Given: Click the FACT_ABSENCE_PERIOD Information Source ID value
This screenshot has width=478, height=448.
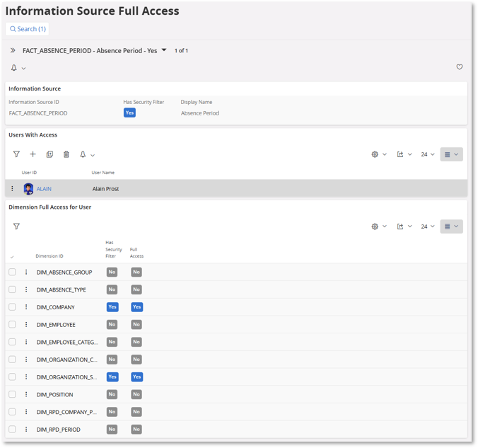Looking at the screenshot, I should (38, 113).
